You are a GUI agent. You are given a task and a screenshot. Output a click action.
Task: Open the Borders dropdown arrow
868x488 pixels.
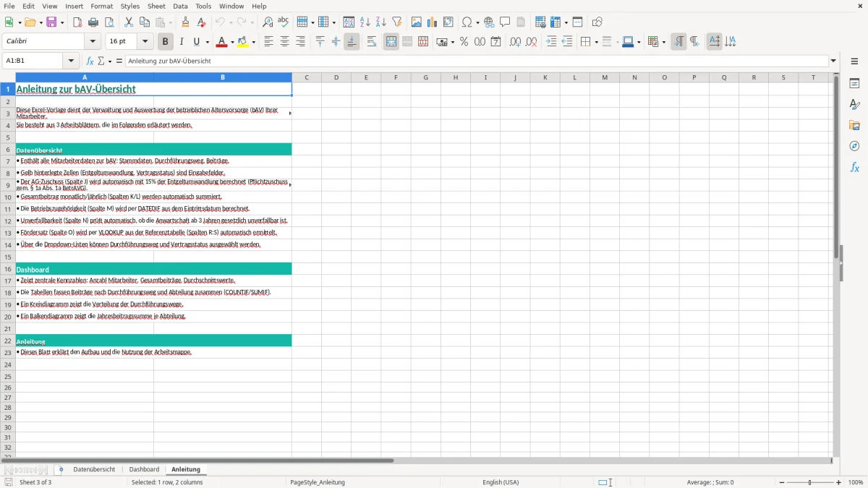coord(596,42)
